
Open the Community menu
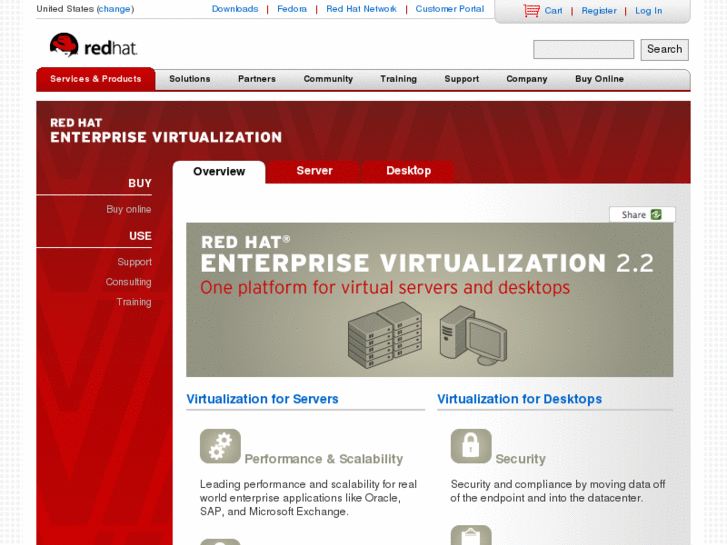point(328,79)
